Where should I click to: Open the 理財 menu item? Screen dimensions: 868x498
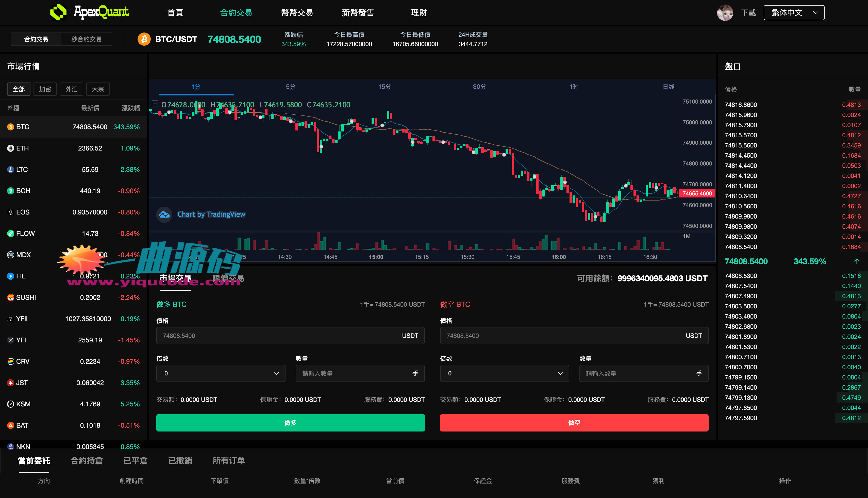tap(419, 12)
